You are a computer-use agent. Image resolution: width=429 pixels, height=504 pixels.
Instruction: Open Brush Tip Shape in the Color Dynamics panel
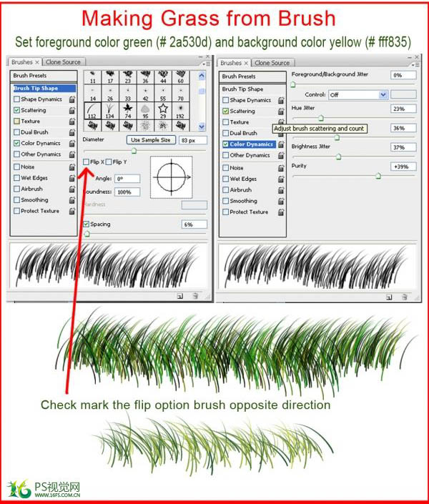point(252,89)
